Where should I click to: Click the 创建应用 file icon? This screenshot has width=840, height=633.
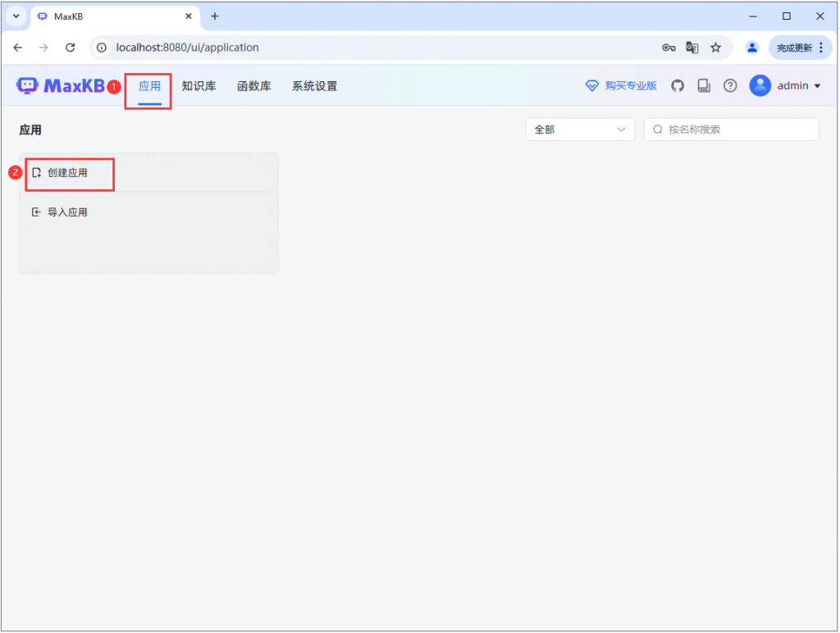coord(36,173)
